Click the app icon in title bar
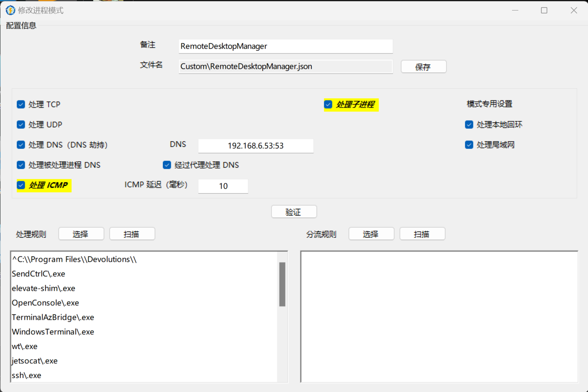 click(x=10, y=10)
